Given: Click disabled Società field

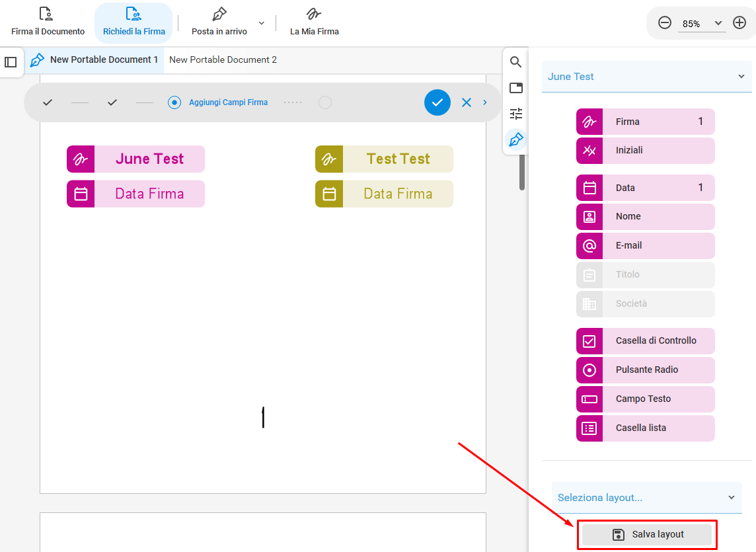Looking at the screenshot, I should [x=645, y=303].
